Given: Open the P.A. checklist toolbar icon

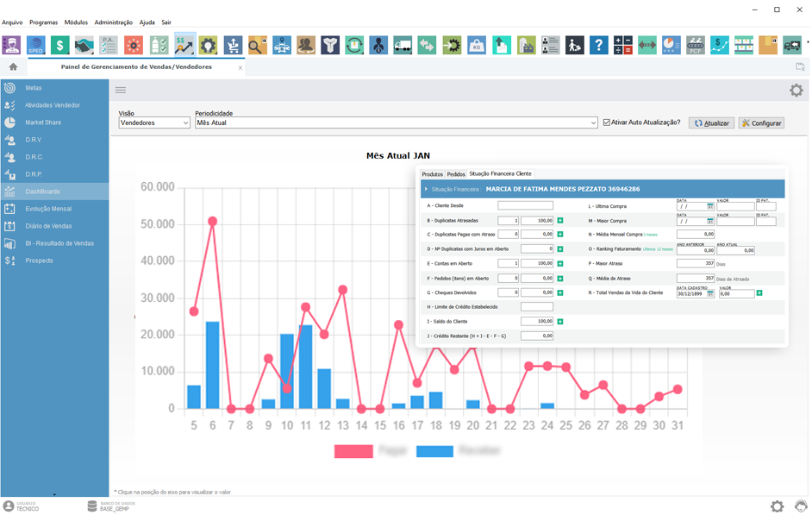Looking at the screenshot, I should pyautogui.click(x=109, y=45).
